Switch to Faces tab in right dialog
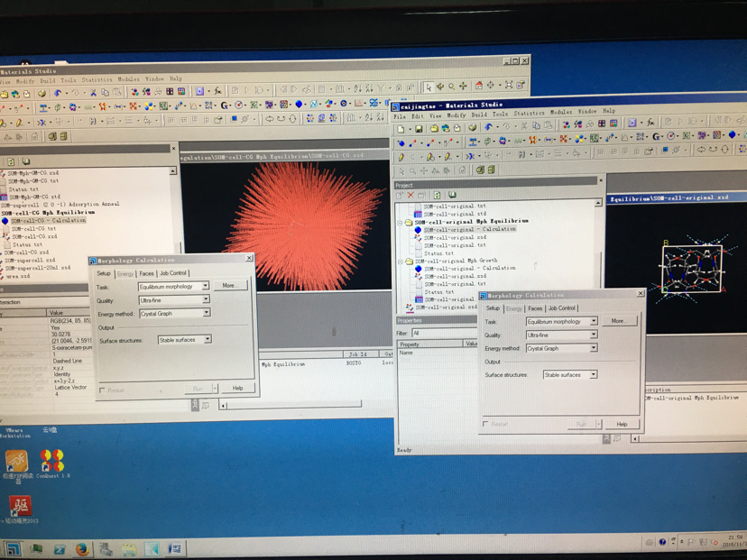The height and width of the screenshot is (560, 747). [x=534, y=308]
